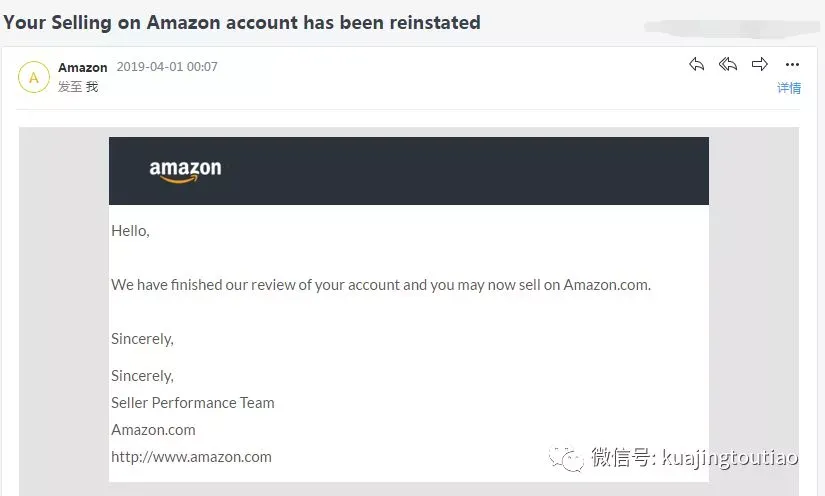
Task: Click the "Hello," greeting line
Action: (x=130, y=231)
